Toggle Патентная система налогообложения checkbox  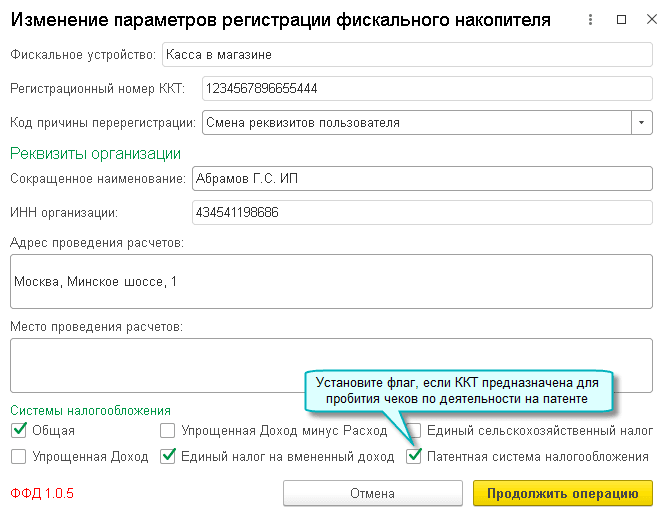(414, 457)
